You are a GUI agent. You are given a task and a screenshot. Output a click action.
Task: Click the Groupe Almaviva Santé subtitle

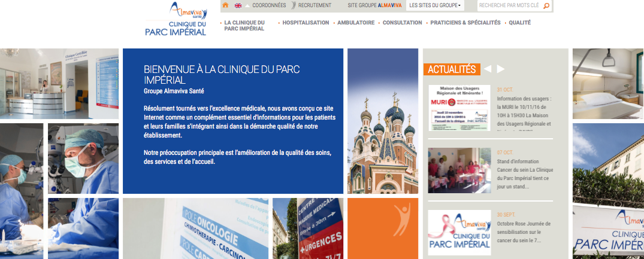pos(174,91)
